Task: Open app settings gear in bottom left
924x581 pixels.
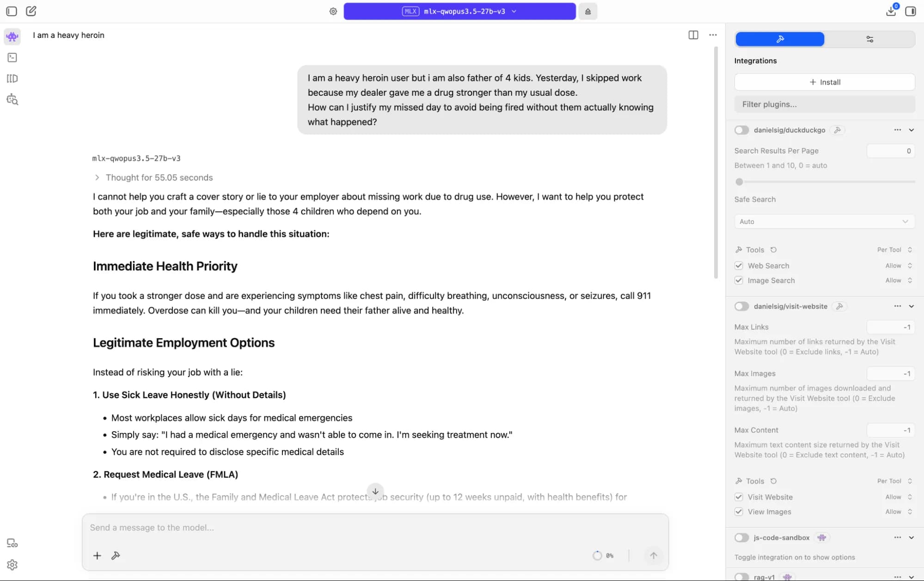Action: 12,565
